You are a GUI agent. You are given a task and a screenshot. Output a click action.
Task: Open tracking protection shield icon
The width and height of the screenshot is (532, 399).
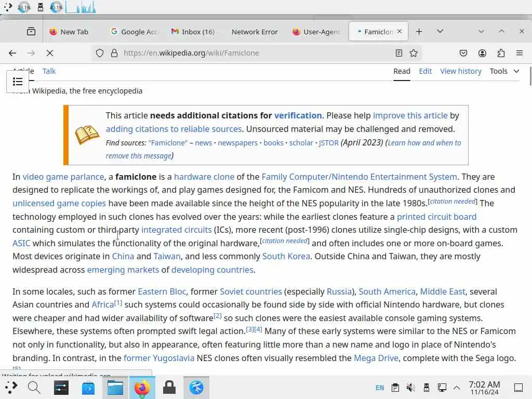coord(99,53)
